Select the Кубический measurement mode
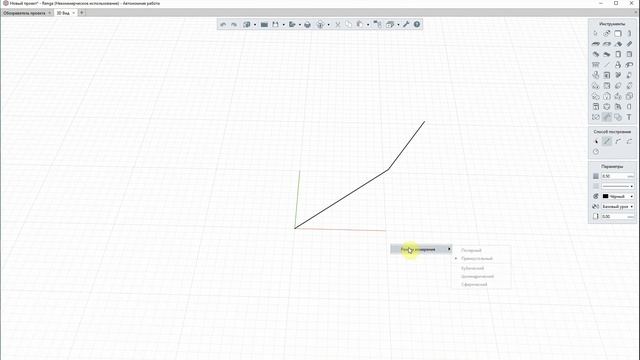Viewport: 640px width, 360px height. 472,268
